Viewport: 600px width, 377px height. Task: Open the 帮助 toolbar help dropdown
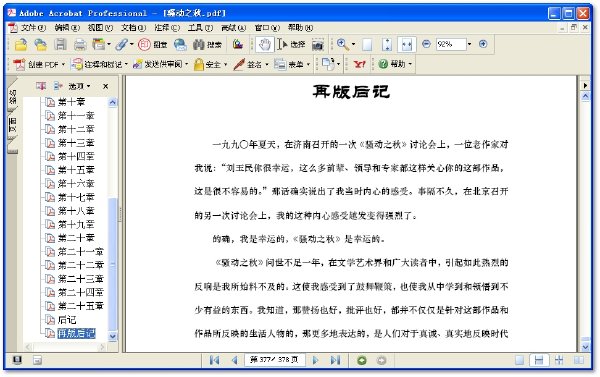pyautogui.click(x=395, y=64)
